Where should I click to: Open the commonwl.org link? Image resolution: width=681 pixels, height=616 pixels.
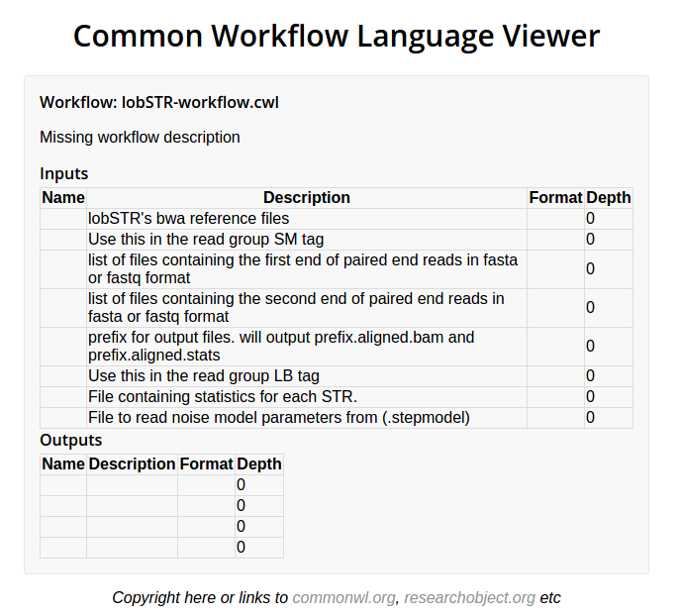343,598
